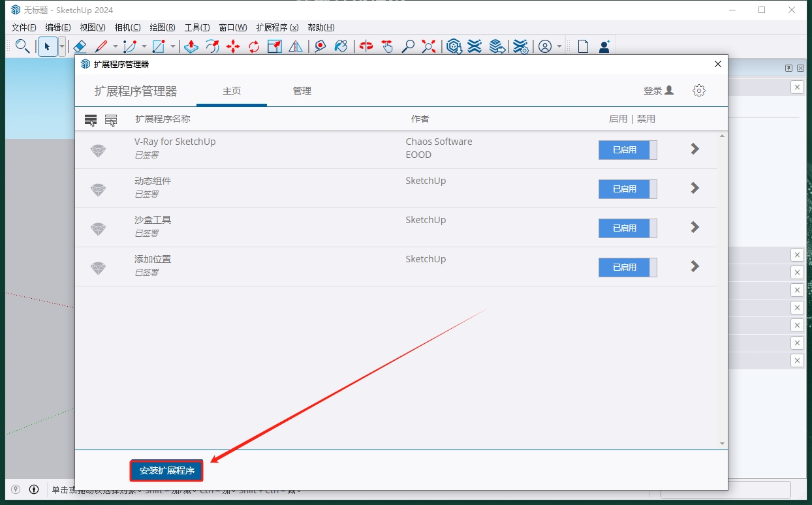The height and width of the screenshot is (505, 812).
Task: Open the Search tool in toolbar
Action: pos(22,46)
